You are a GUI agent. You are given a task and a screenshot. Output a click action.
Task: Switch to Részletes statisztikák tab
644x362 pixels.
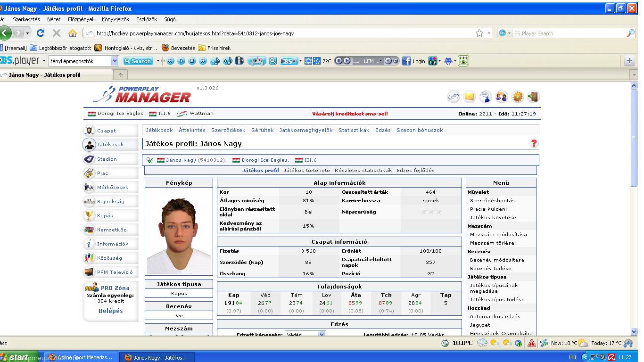pyautogui.click(x=363, y=170)
